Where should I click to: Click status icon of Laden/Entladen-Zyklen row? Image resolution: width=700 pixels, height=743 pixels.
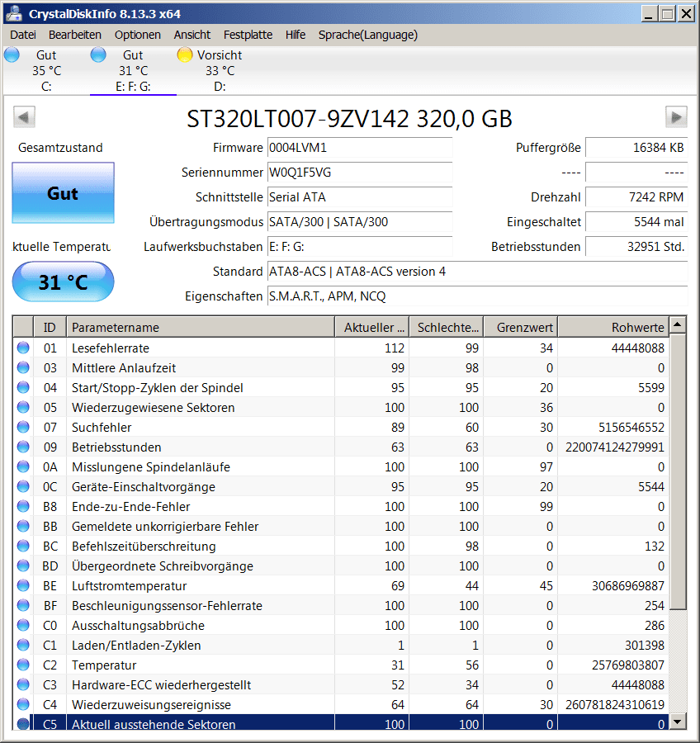click(23, 646)
